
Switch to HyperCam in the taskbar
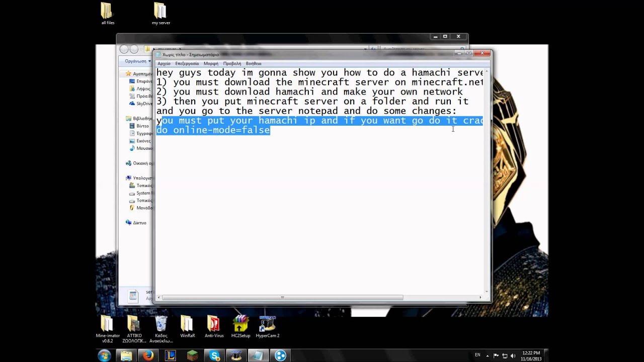click(x=236, y=355)
